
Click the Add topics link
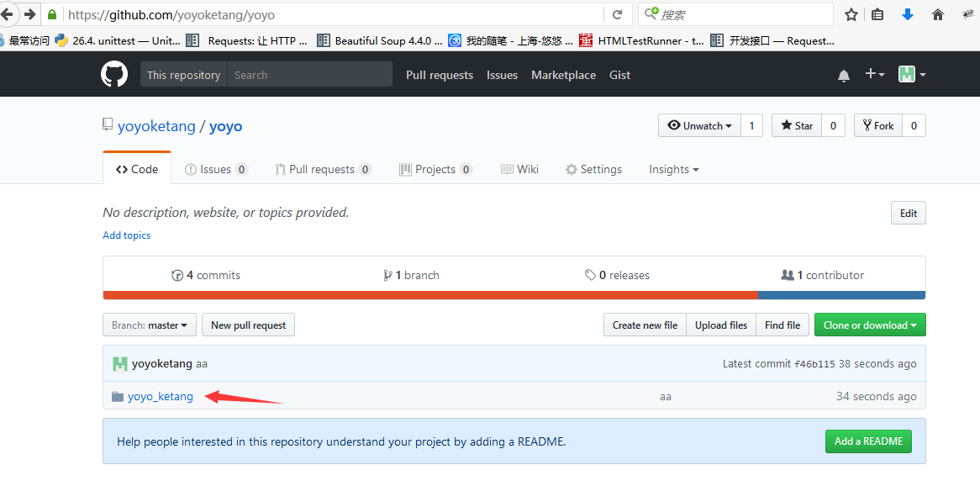(126, 235)
